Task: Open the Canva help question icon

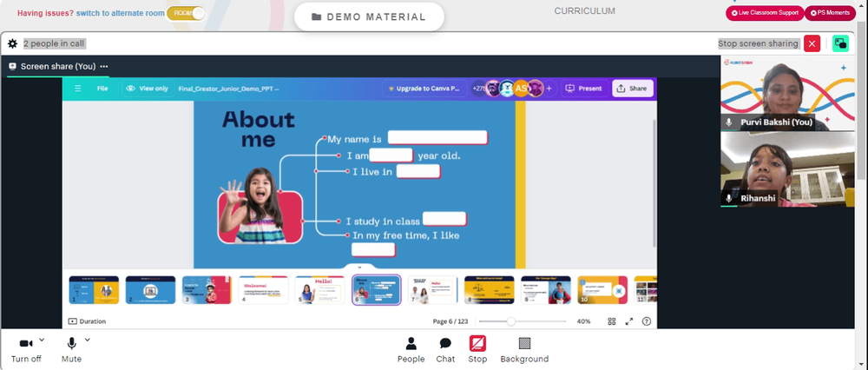Action: (x=647, y=321)
